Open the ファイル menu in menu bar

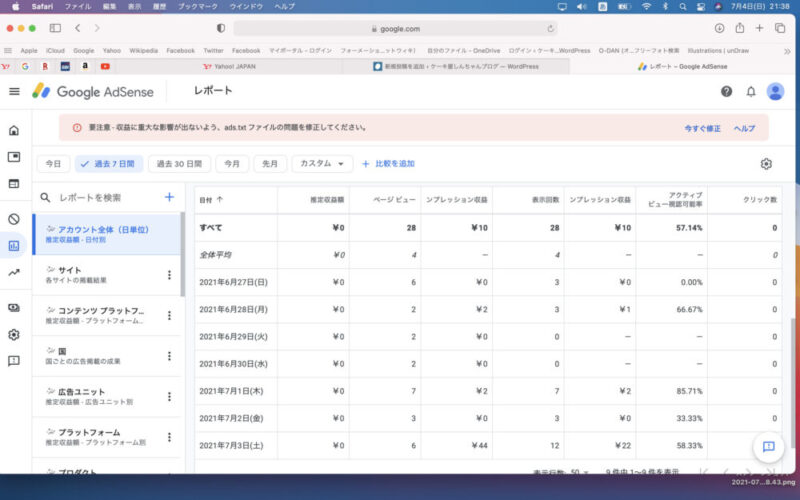pyautogui.click(x=78, y=7)
